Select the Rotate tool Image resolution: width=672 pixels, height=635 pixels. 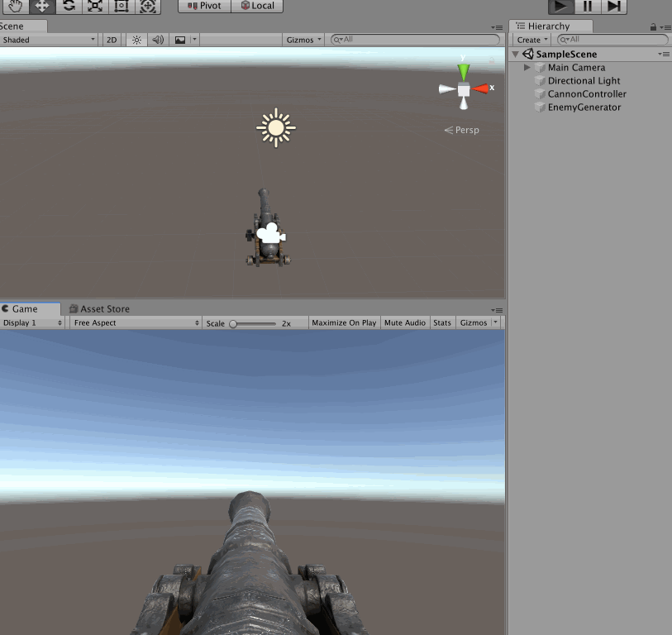[x=68, y=6]
